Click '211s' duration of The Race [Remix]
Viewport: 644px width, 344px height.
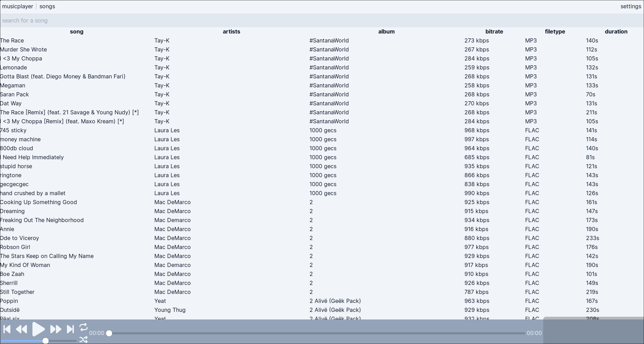point(592,112)
